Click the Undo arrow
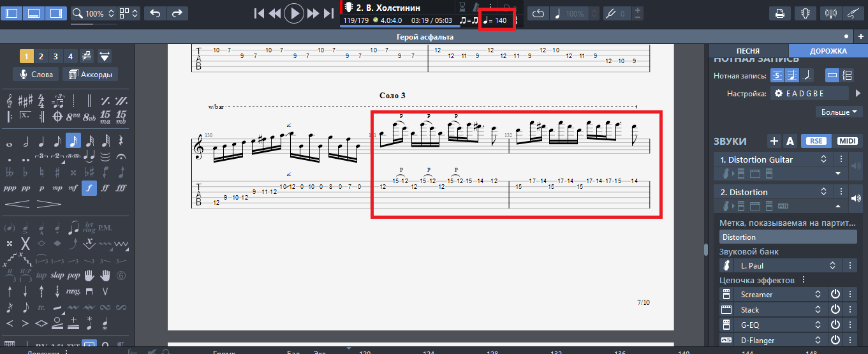868x354 pixels. [x=155, y=13]
